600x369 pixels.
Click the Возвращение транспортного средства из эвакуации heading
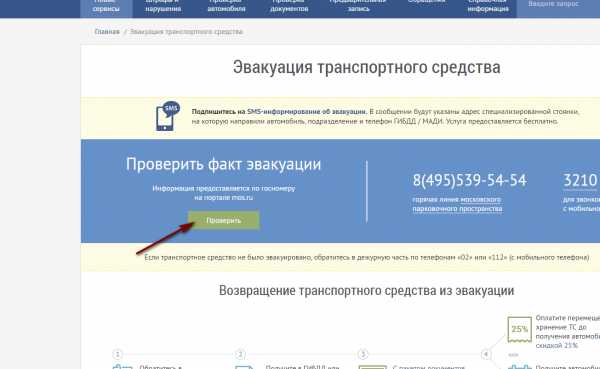click(367, 291)
